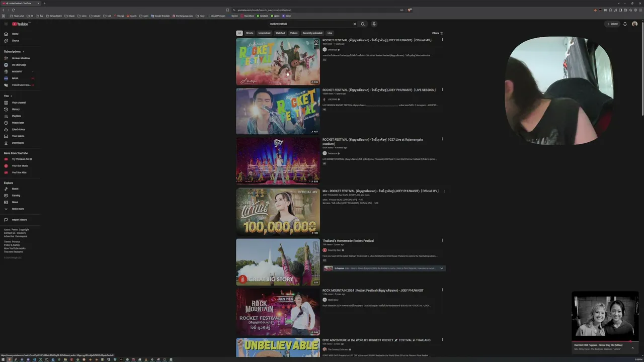
Task: Open Your channel
Action: [20, 103]
